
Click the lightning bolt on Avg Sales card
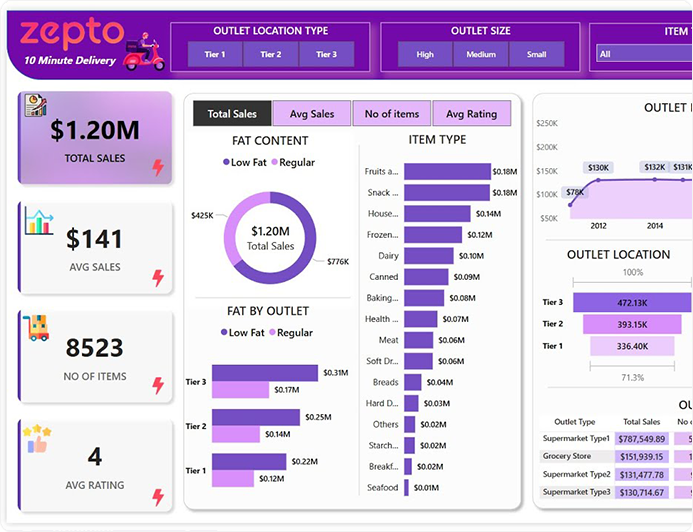[158, 278]
